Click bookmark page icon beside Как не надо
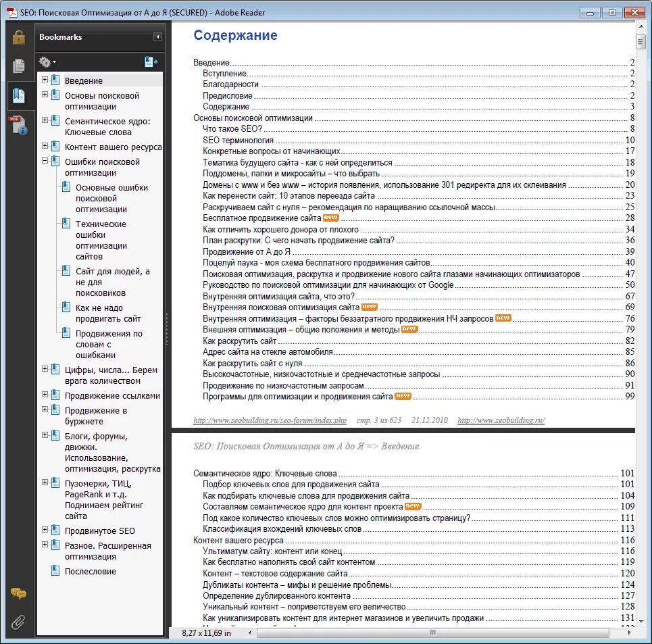 point(66,307)
